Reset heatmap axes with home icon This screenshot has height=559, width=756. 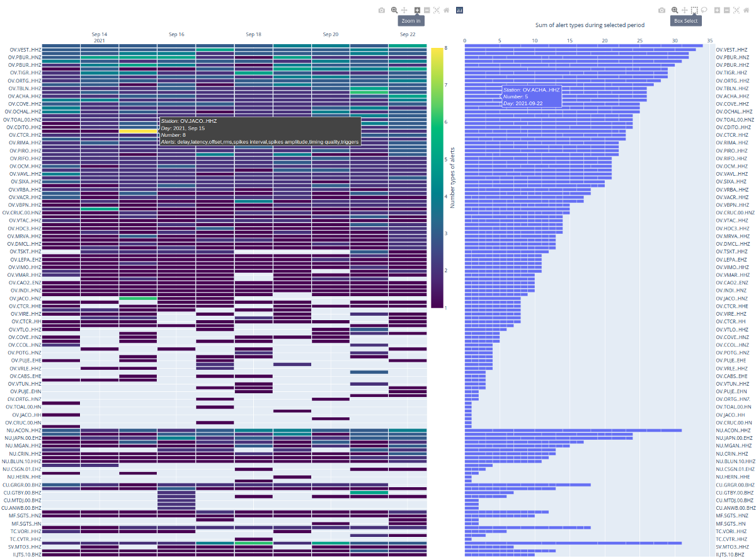[447, 10]
